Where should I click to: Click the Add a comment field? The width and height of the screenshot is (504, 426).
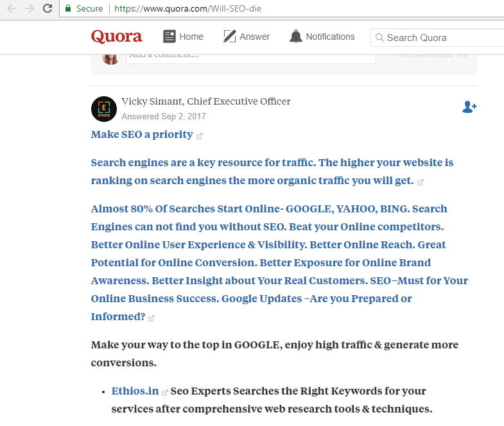[x=250, y=56]
